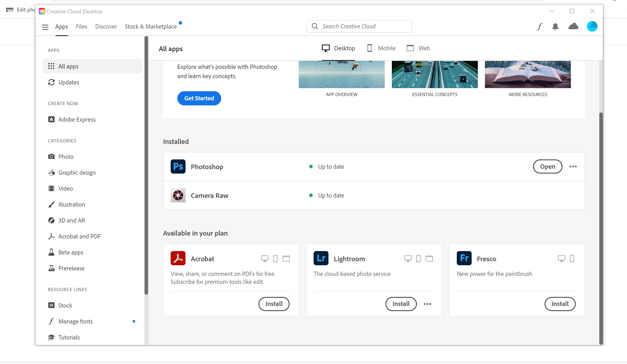
Task: Go to Stock & Marketplace tab
Action: [151, 27]
